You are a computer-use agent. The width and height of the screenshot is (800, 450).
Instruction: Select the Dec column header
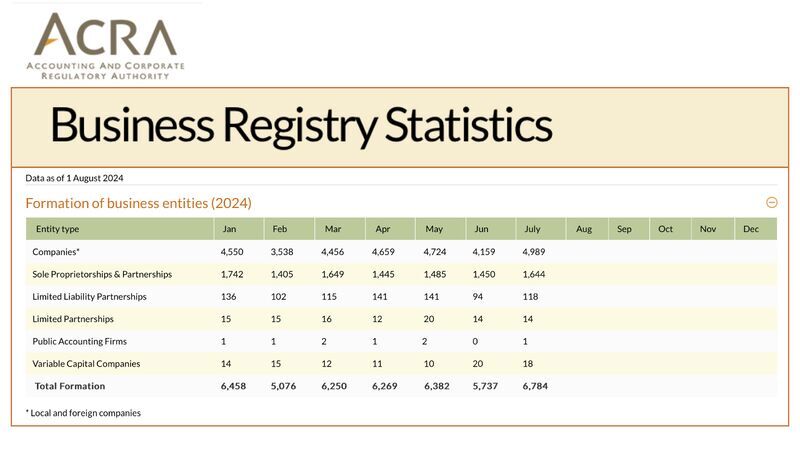(x=751, y=229)
